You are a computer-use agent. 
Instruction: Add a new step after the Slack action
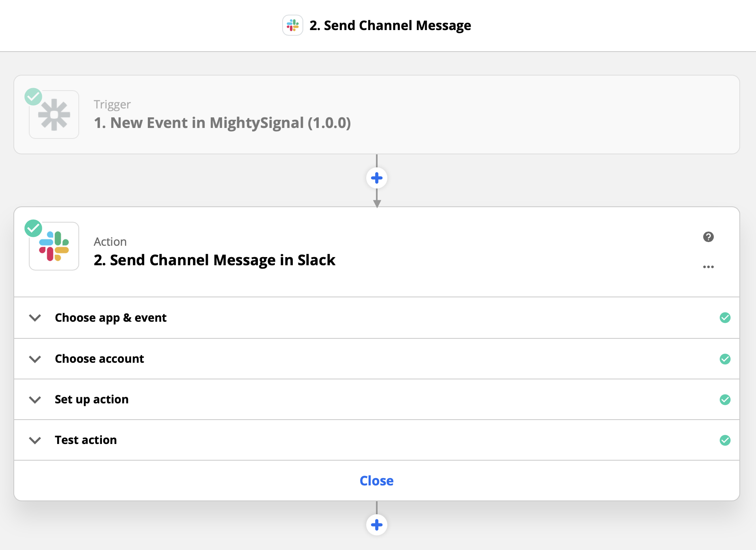click(377, 525)
